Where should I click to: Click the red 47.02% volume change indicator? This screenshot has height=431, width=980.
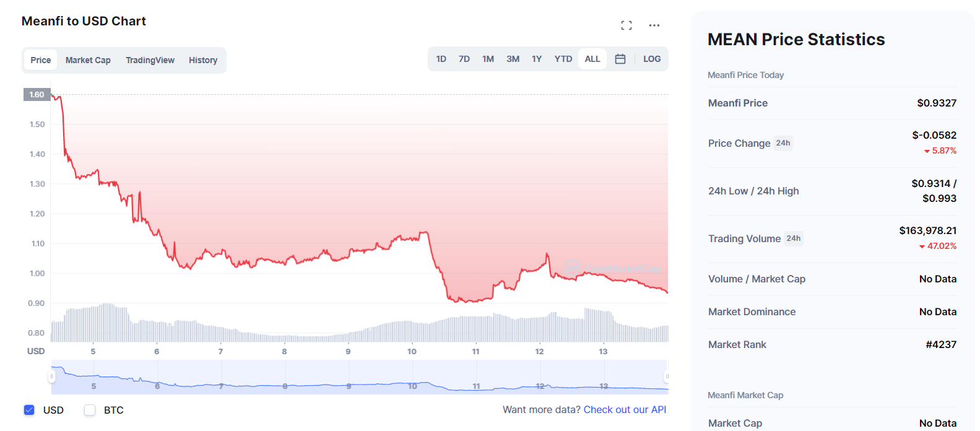[938, 246]
